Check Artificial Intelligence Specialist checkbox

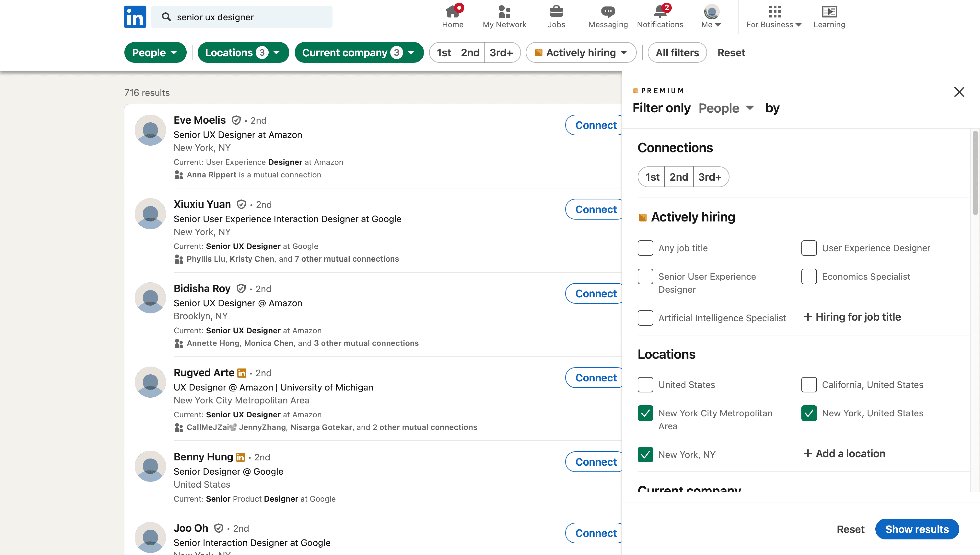coord(645,318)
